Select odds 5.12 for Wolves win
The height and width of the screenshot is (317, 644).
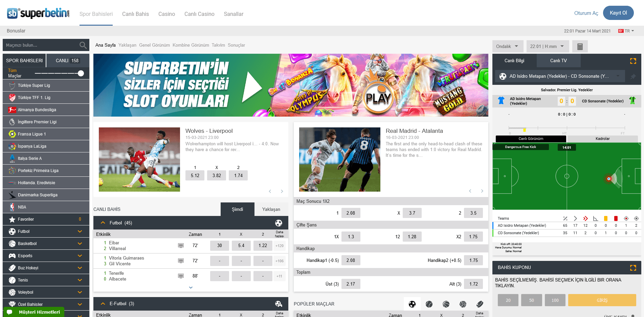[195, 175]
